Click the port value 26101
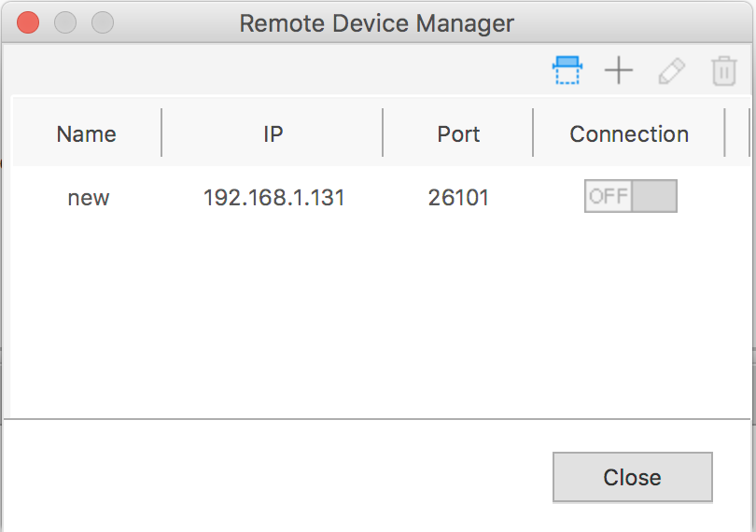Image resolution: width=756 pixels, height=532 pixels. [x=458, y=198]
